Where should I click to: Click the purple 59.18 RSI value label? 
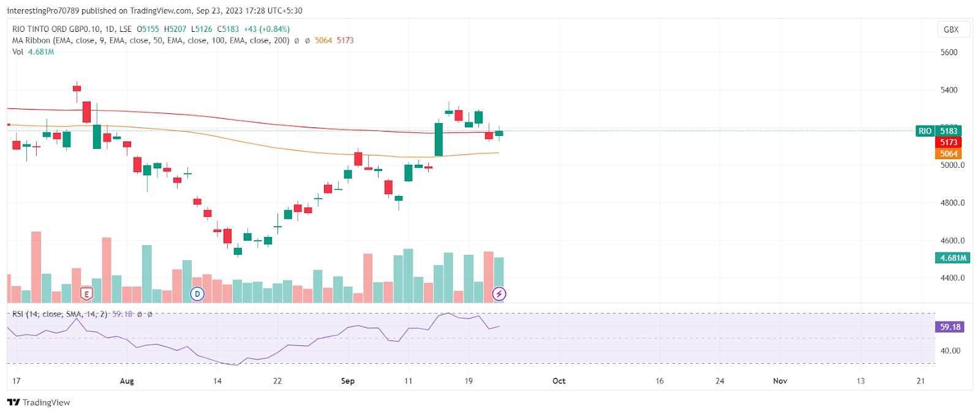pos(950,327)
